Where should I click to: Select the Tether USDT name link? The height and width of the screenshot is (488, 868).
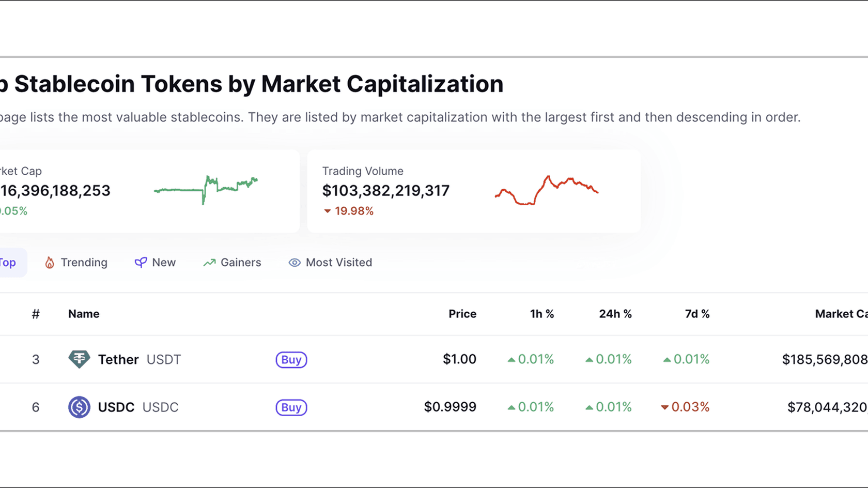tap(118, 359)
